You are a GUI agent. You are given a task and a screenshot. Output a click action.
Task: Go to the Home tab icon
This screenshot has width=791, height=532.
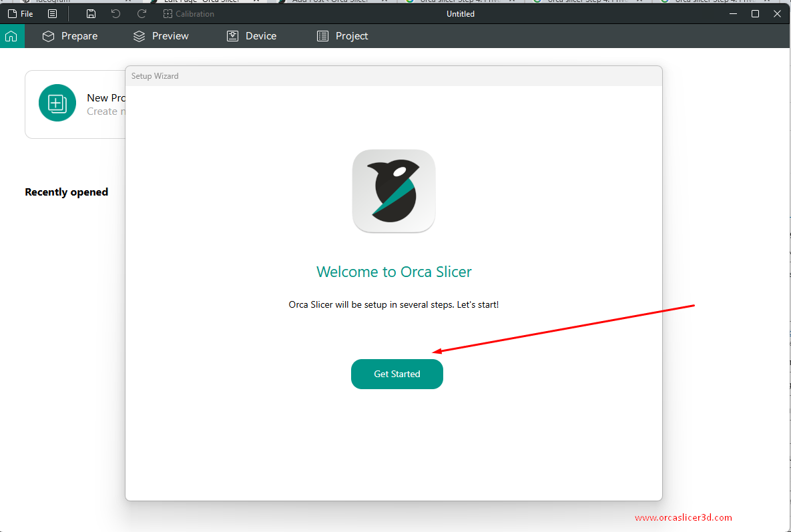[11, 36]
